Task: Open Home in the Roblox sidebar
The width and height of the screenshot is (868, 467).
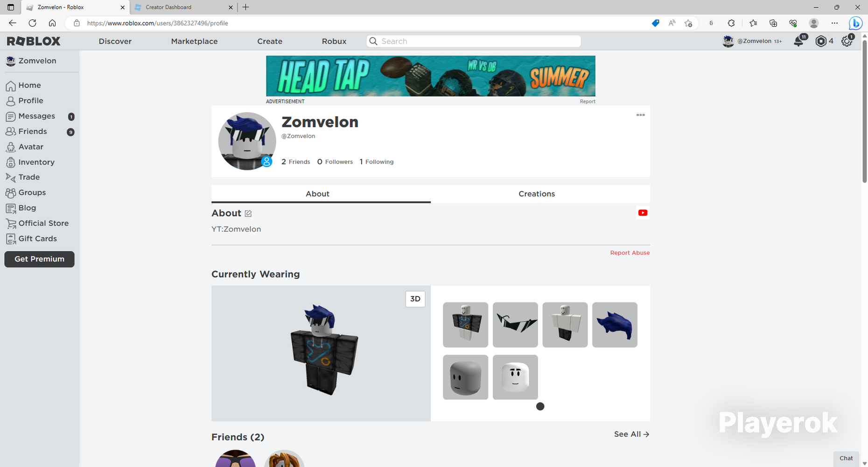Action: click(23, 85)
